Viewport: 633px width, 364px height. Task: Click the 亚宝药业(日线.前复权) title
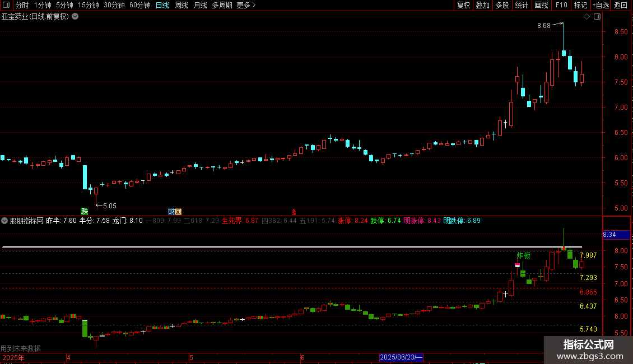coord(35,17)
